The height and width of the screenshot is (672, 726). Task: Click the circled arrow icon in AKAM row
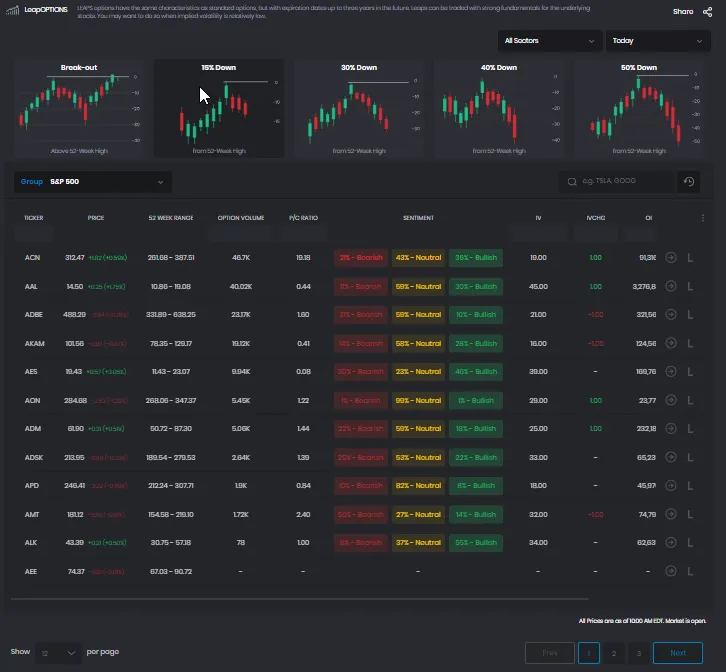pos(670,343)
